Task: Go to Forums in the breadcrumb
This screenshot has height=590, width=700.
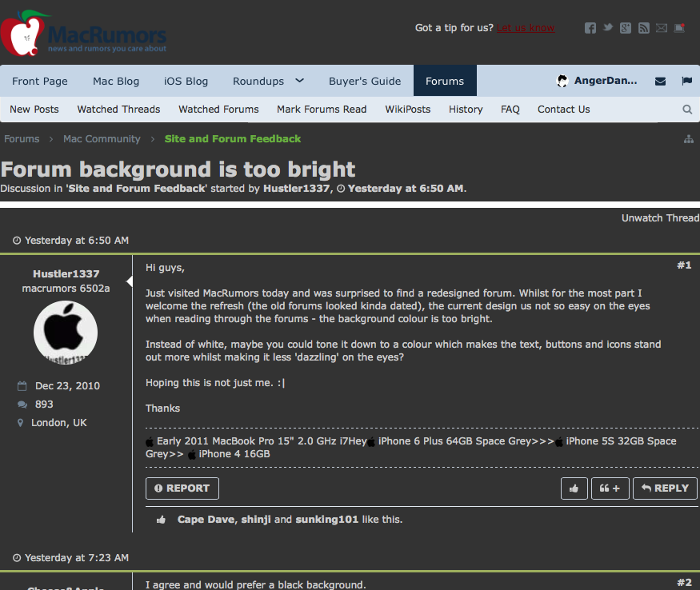Action: (x=22, y=139)
